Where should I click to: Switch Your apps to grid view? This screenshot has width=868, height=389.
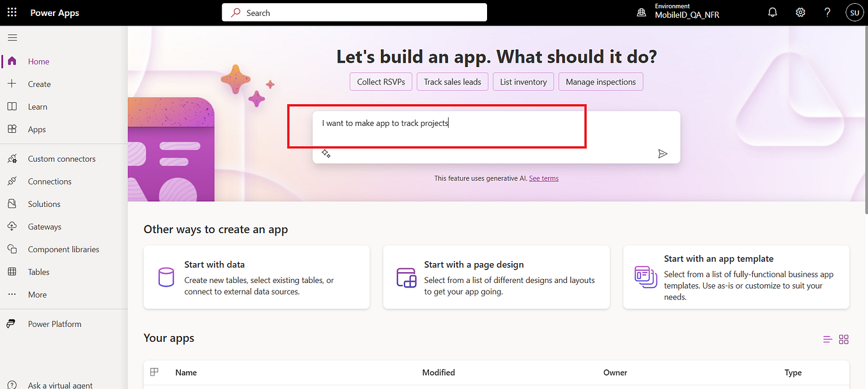pyautogui.click(x=844, y=339)
